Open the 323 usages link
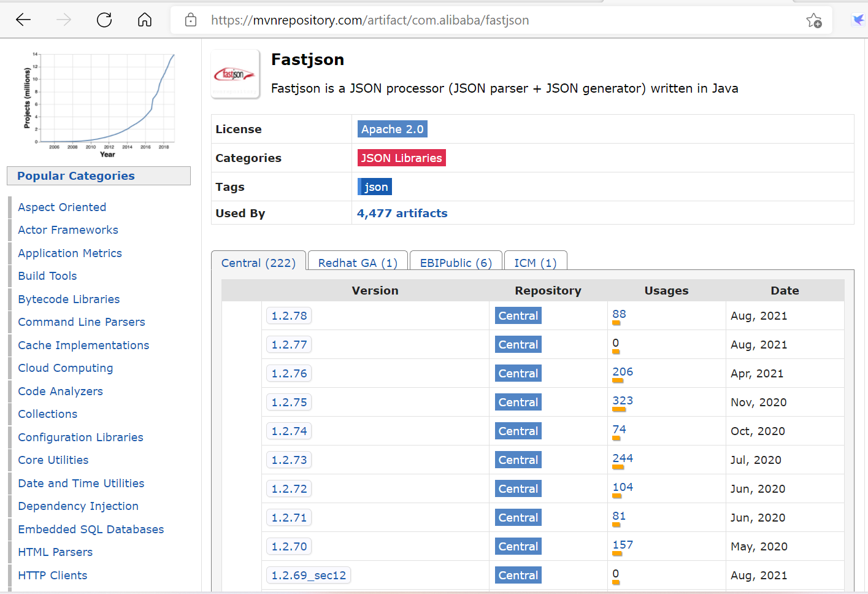 tap(623, 401)
